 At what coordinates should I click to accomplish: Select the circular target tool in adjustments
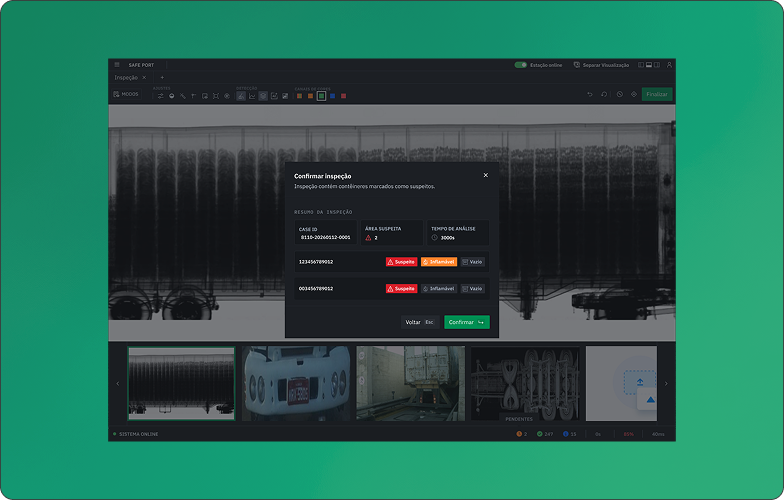click(226, 96)
